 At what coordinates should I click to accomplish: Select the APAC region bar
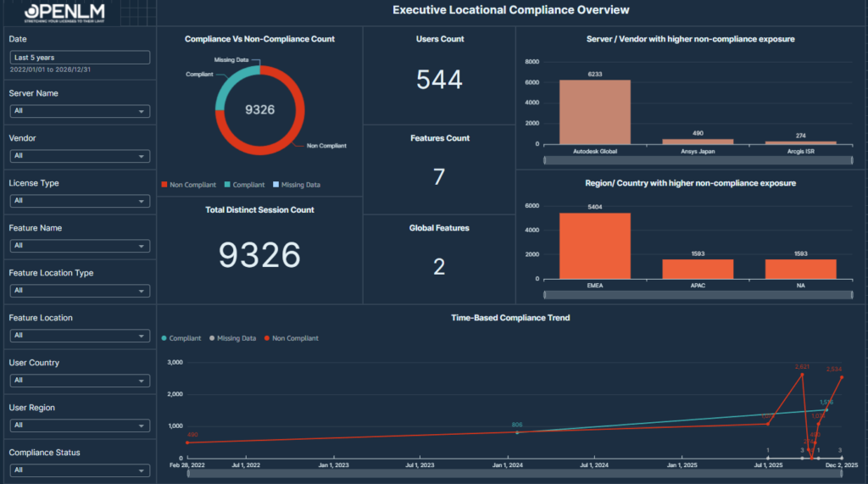tap(698, 270)
